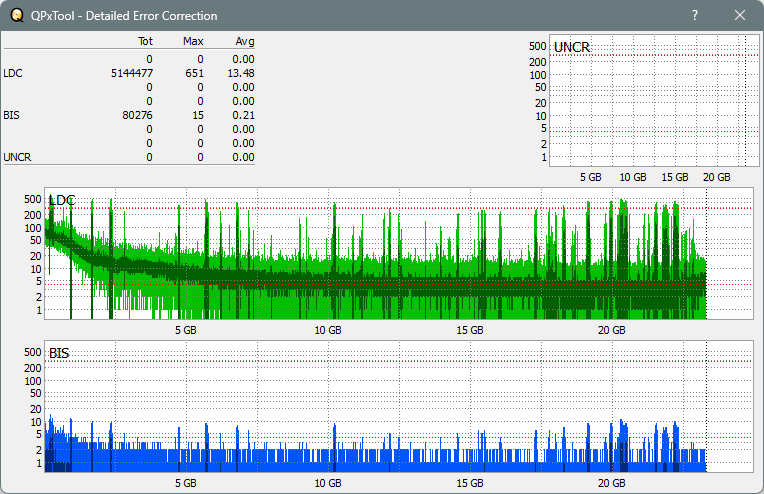Click the BIS row label in table
Image resolution: width=764 pixels, height=494 pixels.
point(11,115)
